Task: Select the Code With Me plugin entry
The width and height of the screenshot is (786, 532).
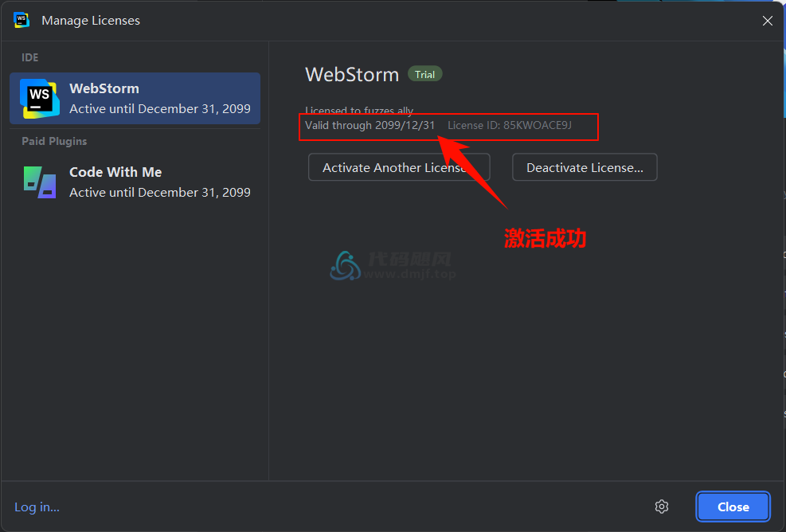Action: 135,182
